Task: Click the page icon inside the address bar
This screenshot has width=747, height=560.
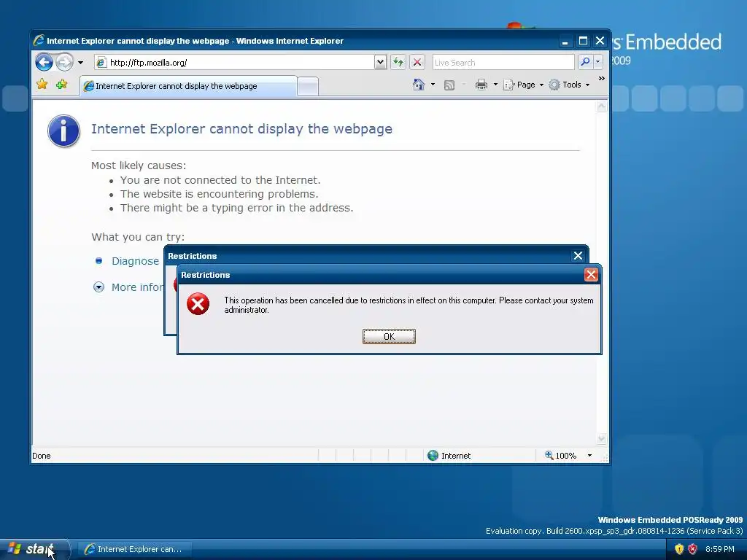Action: pos(101,63)
